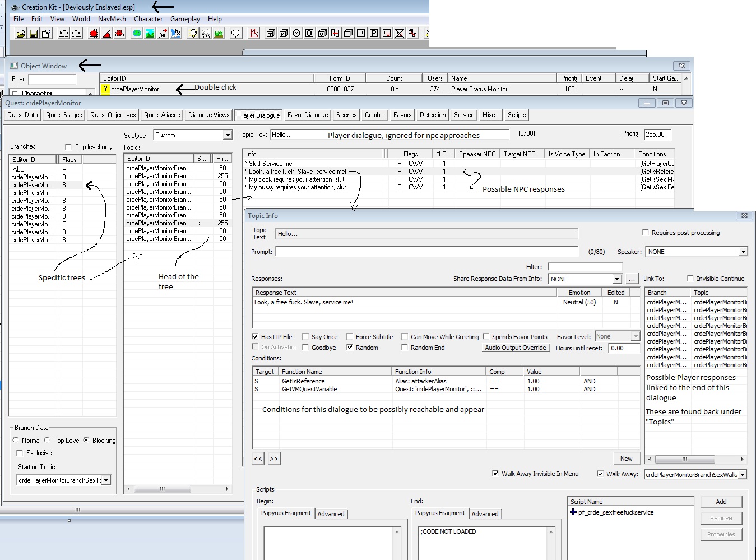This screenshot has height=560, width=756.
Task: Open the Dialogue Views tab
Action: click(x=208, y=115)
